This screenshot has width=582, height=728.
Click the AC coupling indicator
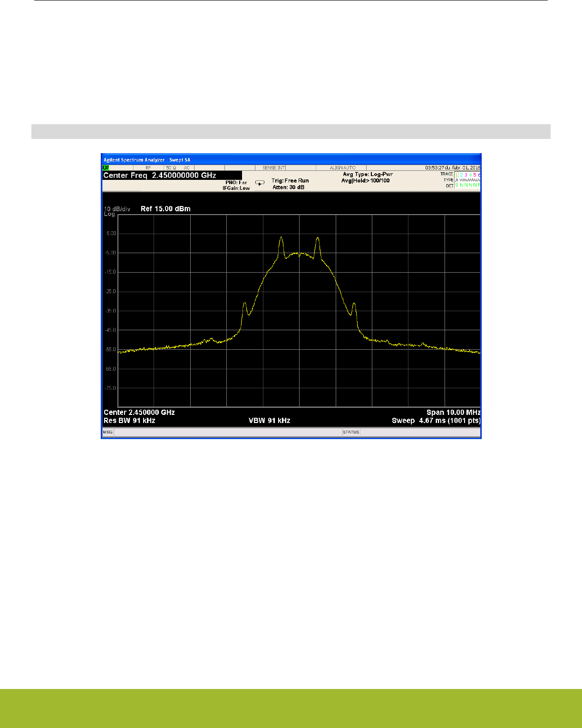click(x=186, y=168)
